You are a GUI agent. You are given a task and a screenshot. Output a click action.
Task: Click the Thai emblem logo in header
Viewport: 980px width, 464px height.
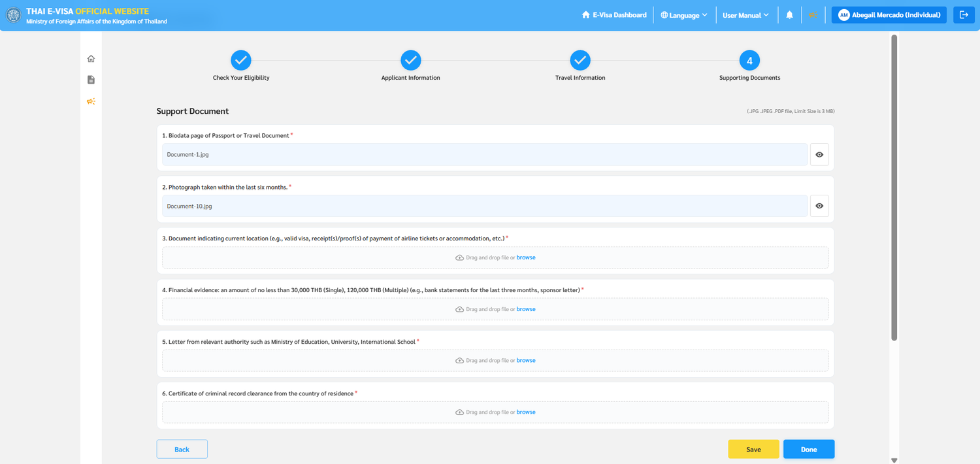(x=13, y=15)
